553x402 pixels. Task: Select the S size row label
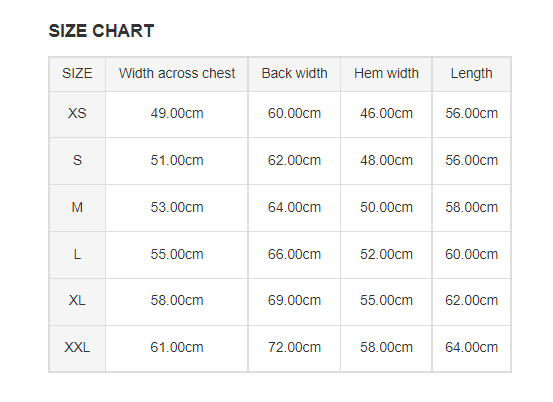[x=77, y=161]
